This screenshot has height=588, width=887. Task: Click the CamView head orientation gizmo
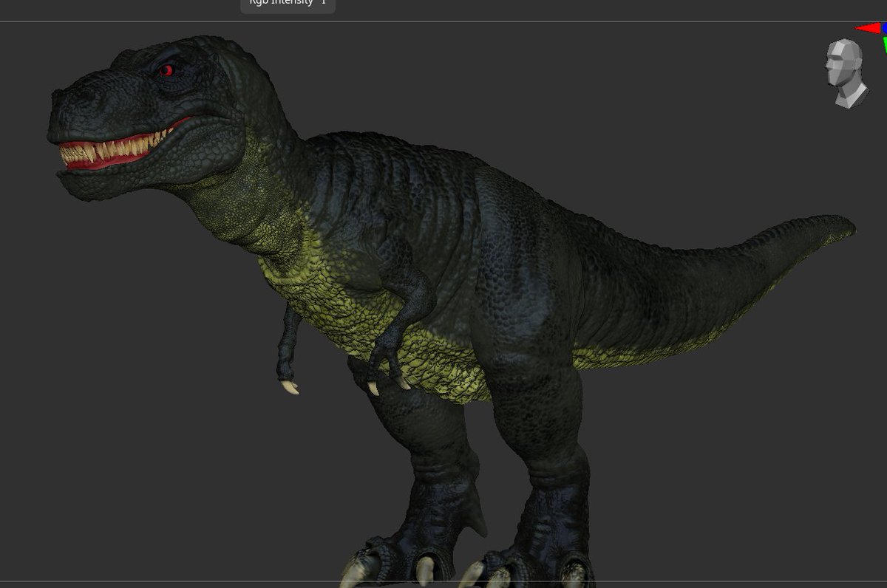click(x=847, y=74)
